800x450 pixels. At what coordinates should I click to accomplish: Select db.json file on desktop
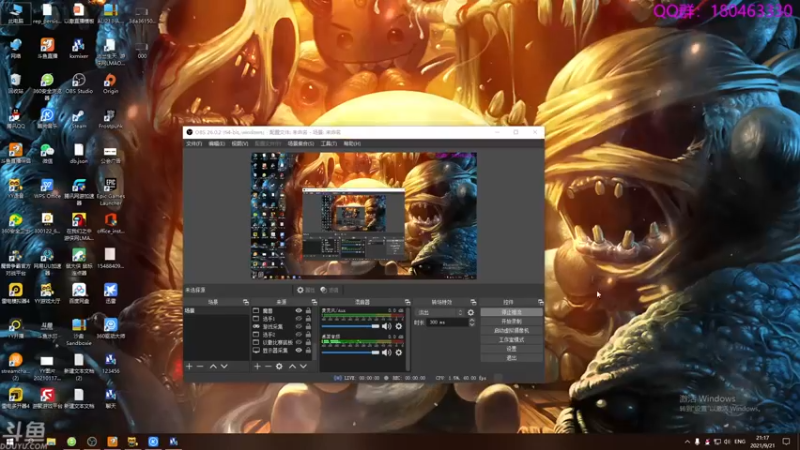tap(79, 154)
